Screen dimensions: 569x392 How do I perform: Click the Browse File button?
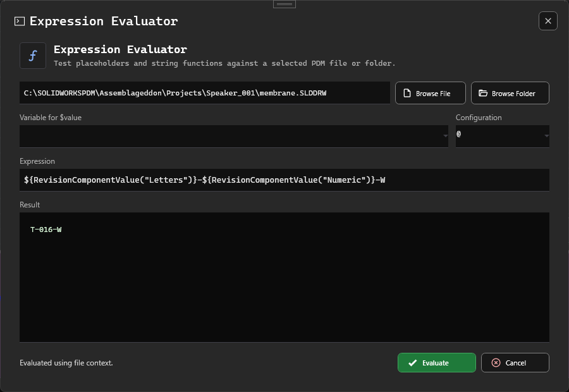point(430,94)
